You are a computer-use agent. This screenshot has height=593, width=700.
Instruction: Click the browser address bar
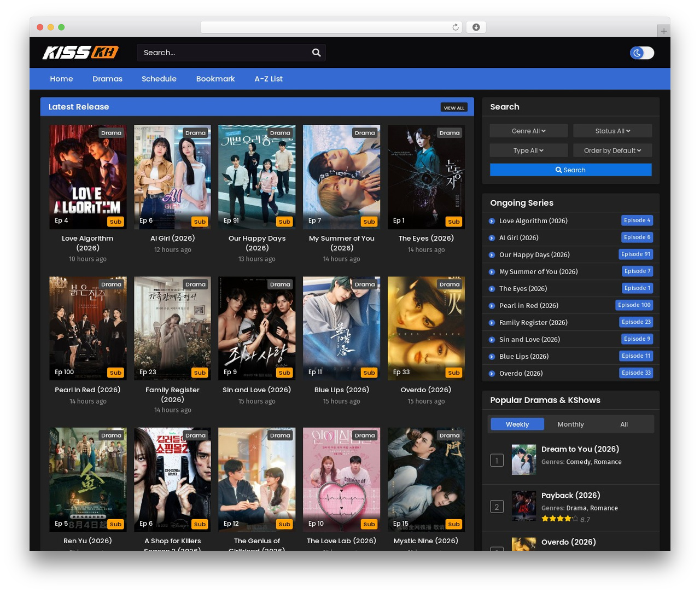[x=331, y=27]
